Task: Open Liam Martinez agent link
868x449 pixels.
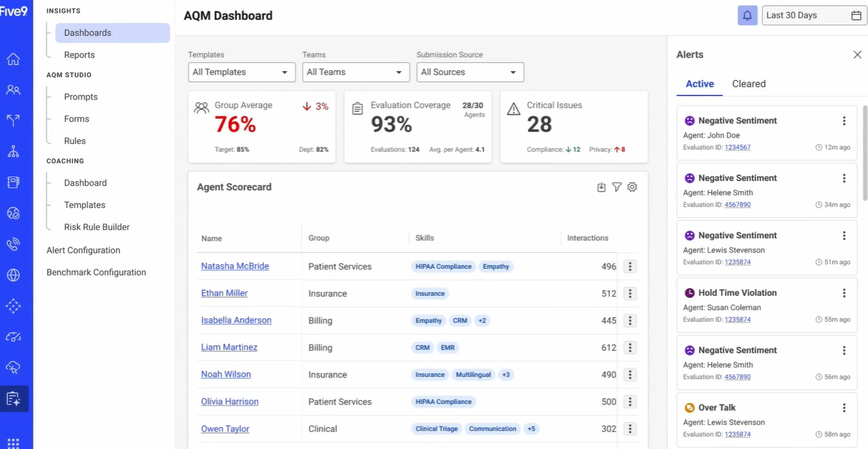Action: coord(229,348)
